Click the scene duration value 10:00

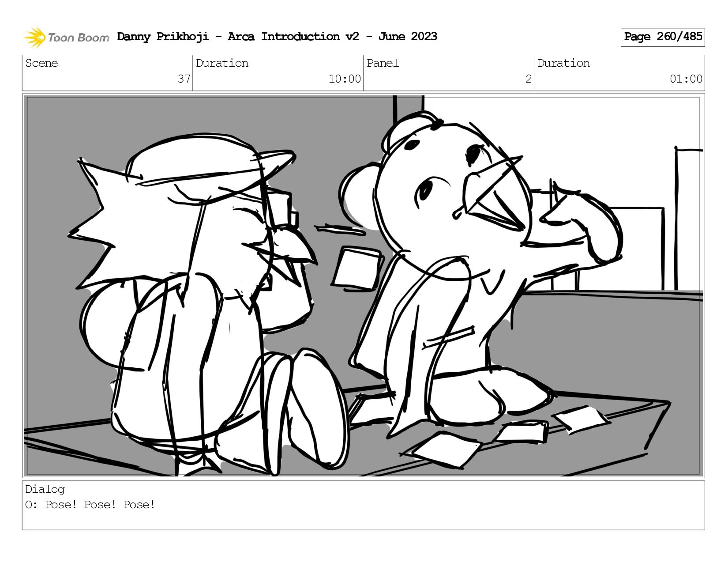345,79
